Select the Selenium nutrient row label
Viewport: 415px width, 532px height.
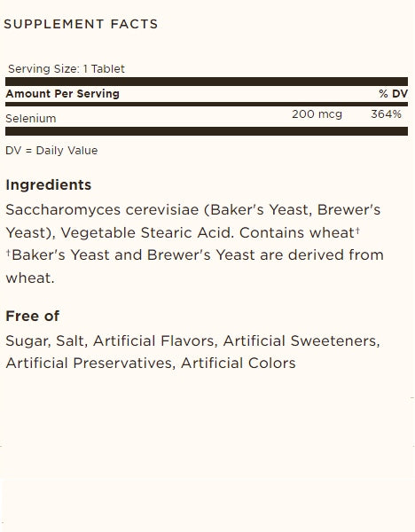[31, 119]
